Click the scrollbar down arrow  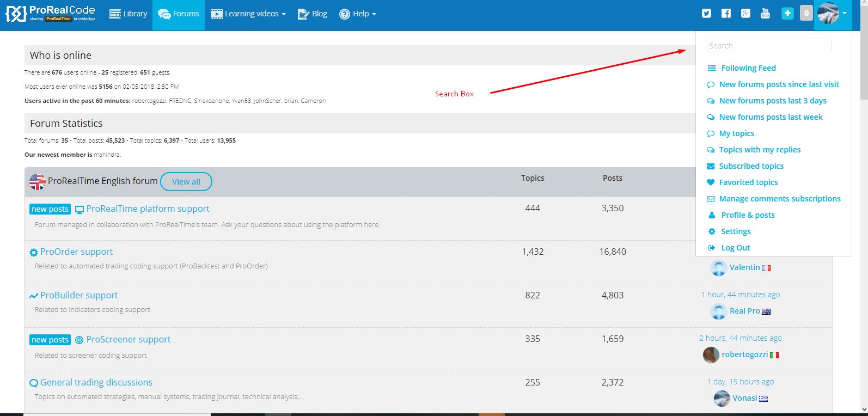tap(864, 409)
